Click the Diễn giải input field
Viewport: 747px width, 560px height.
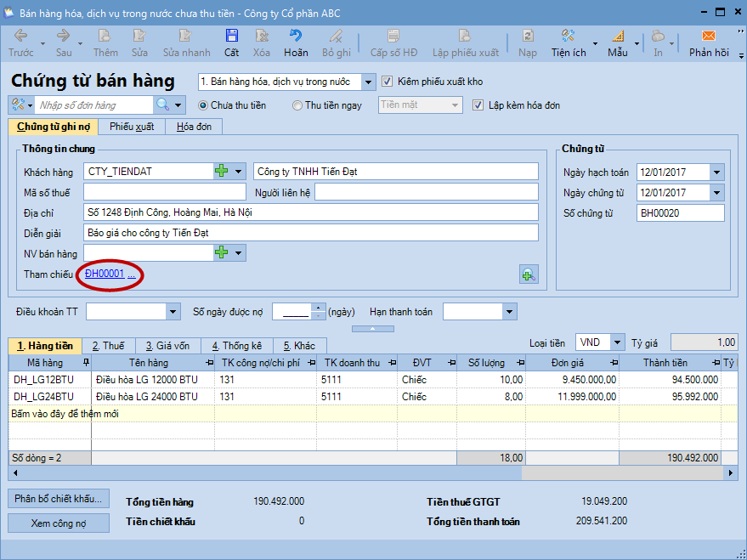311,233
